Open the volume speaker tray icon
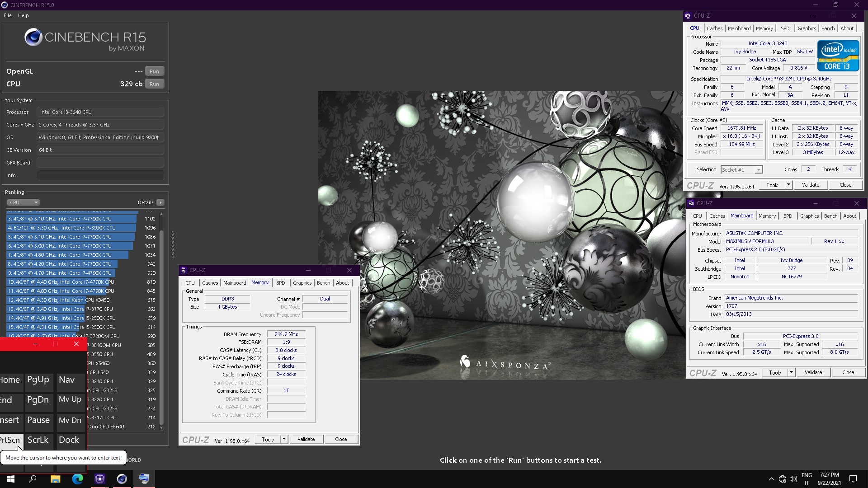The width and height of the screenshot is (868, 488). click(x=793, y=479)
